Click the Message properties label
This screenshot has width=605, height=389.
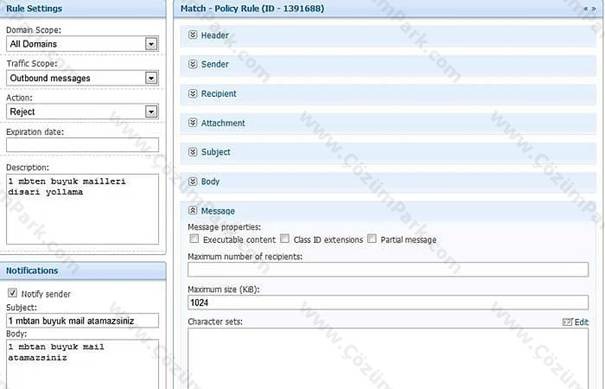[x=224, y=227]
